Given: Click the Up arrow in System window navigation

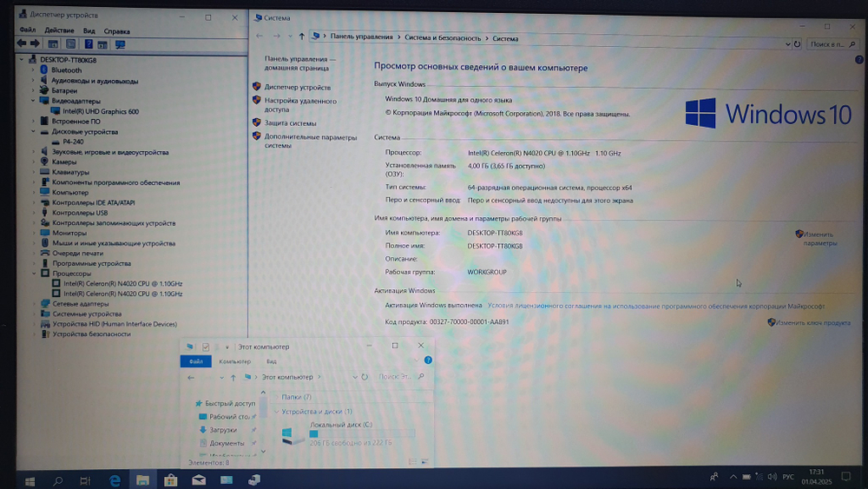Looking at the screenshot, I should [302, 36].
